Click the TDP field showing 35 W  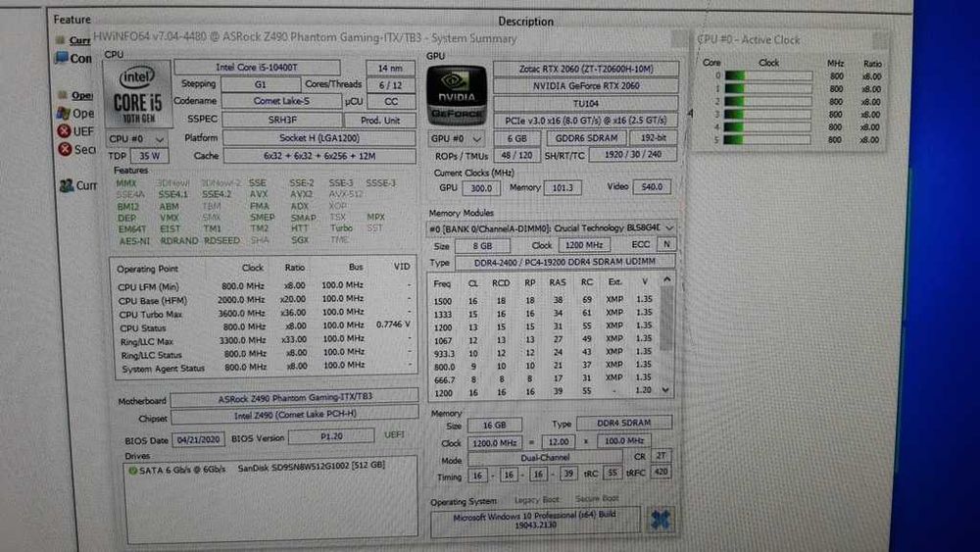[149, 156]
